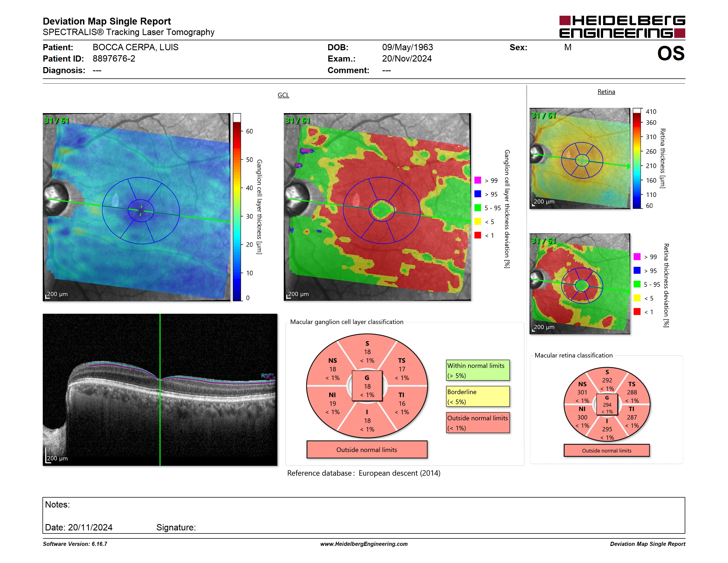
Task: Click the 'Macular ganglion cell layer classification' label
Action: click(x=347, y=322)
